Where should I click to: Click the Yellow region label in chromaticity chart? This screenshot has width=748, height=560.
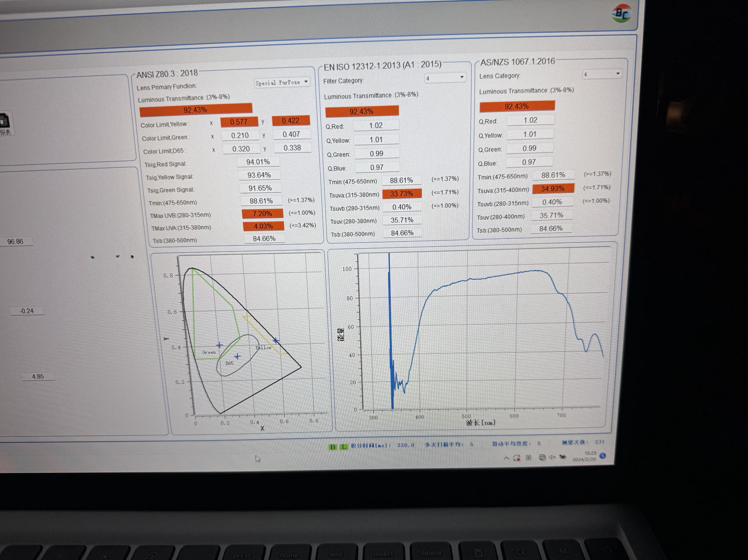[263, 347]
